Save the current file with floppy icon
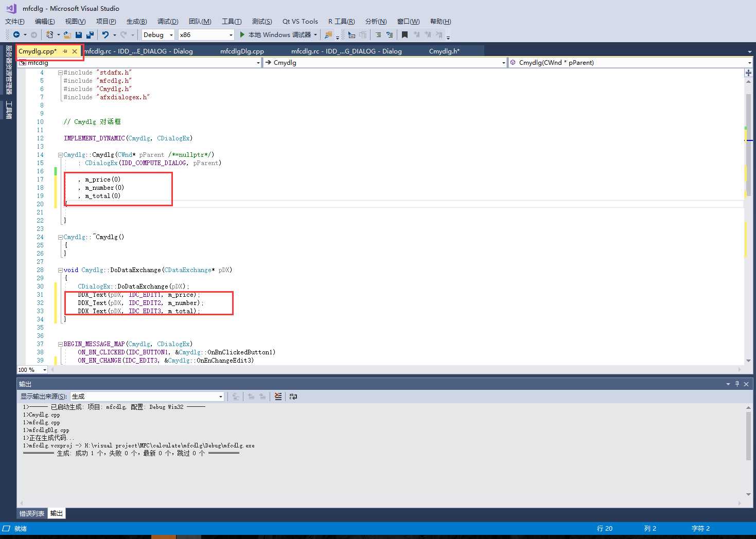The image size is (756, 539). point(79,34)
